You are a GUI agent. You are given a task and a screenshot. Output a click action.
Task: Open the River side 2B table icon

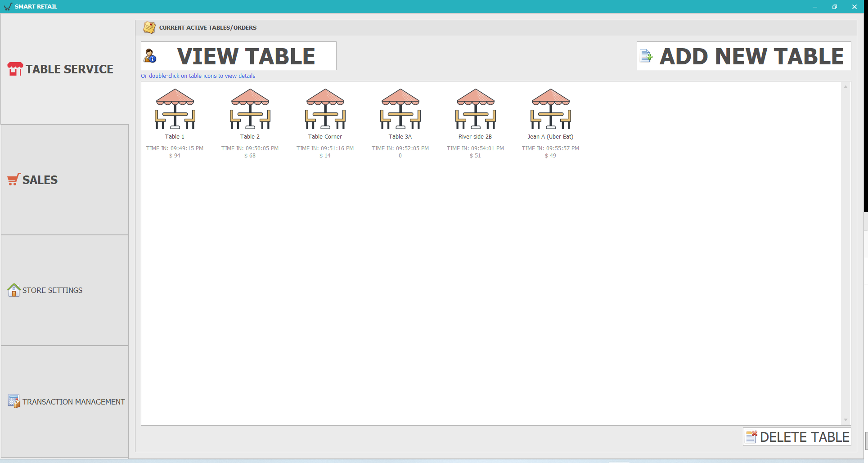[x=475, y=109]
